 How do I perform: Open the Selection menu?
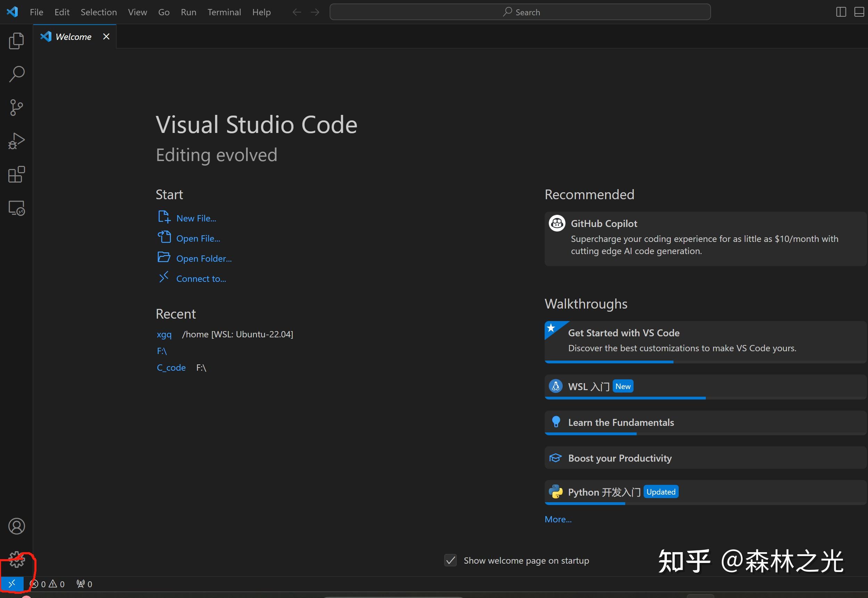coord(99,12)
